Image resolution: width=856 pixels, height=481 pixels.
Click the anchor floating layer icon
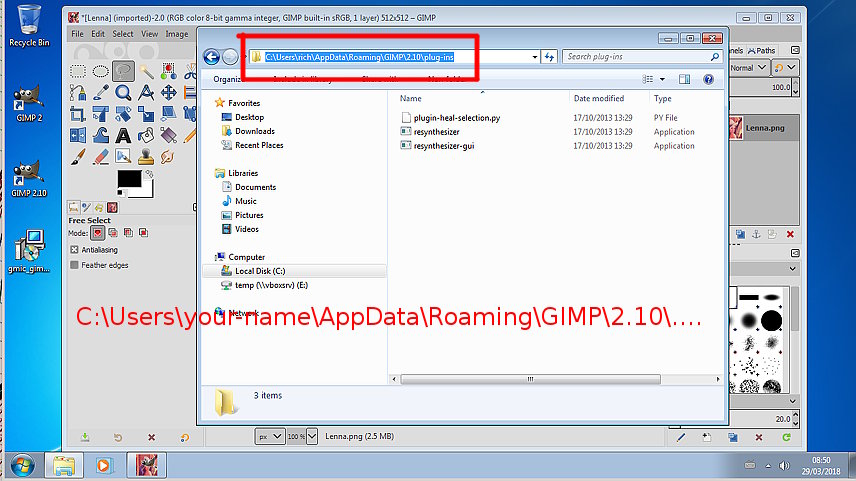tap(756, 234)
